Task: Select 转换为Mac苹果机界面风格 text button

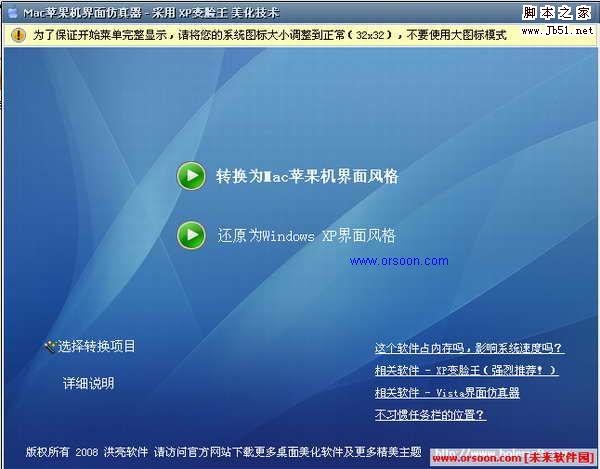Action: point(307,176)
